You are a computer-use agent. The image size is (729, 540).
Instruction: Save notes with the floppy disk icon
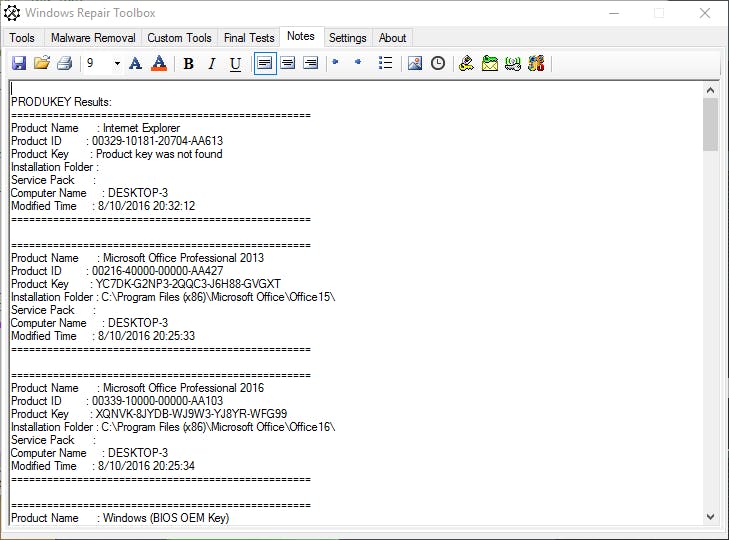[19, 63]
